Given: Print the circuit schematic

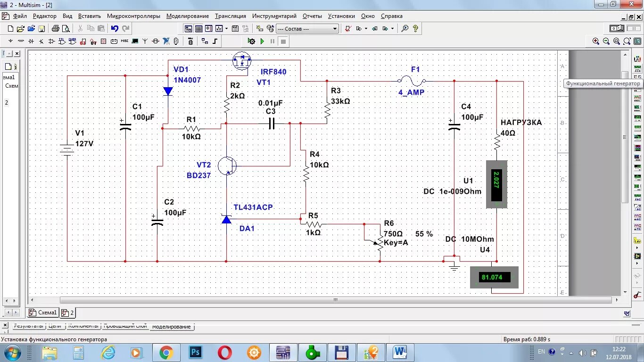Looking at the screenshot, I should pyautogui.click(x=55, y=28).
